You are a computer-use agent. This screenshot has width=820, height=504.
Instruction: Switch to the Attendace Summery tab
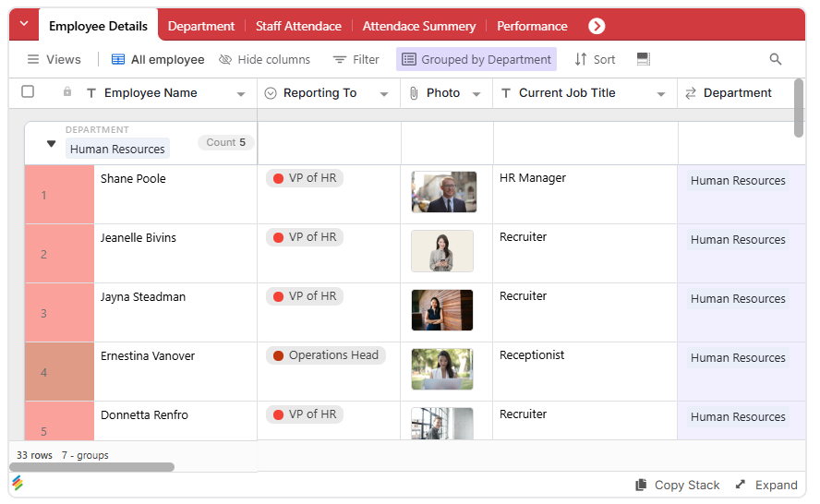pyautogui.click(x=419, y=26)
